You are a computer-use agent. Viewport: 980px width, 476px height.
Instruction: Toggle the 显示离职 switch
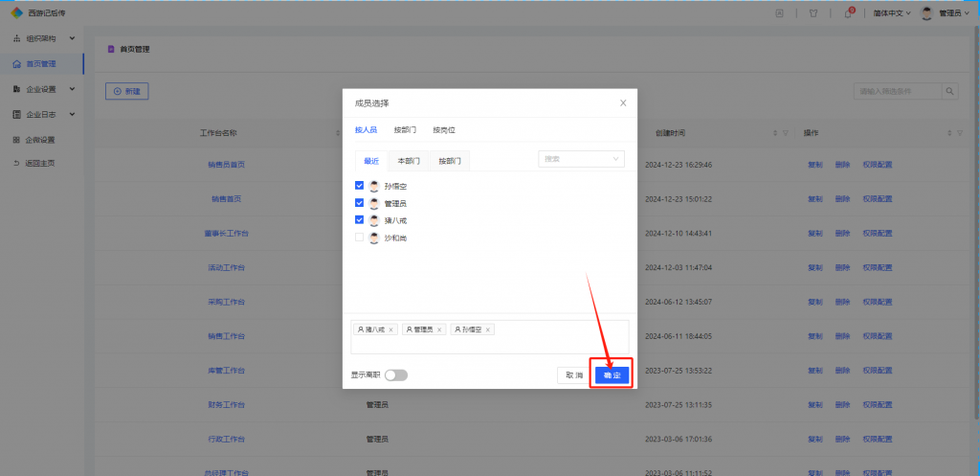pos(396,374)
